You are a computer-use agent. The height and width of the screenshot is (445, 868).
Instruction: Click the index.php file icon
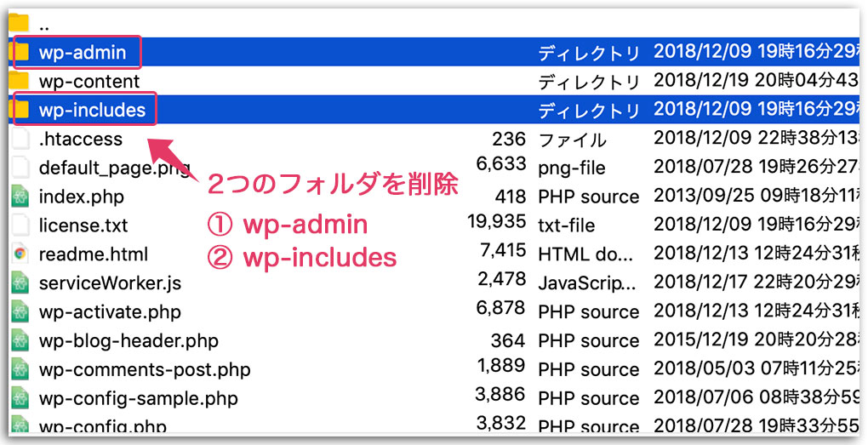click(x=20, y=196)
